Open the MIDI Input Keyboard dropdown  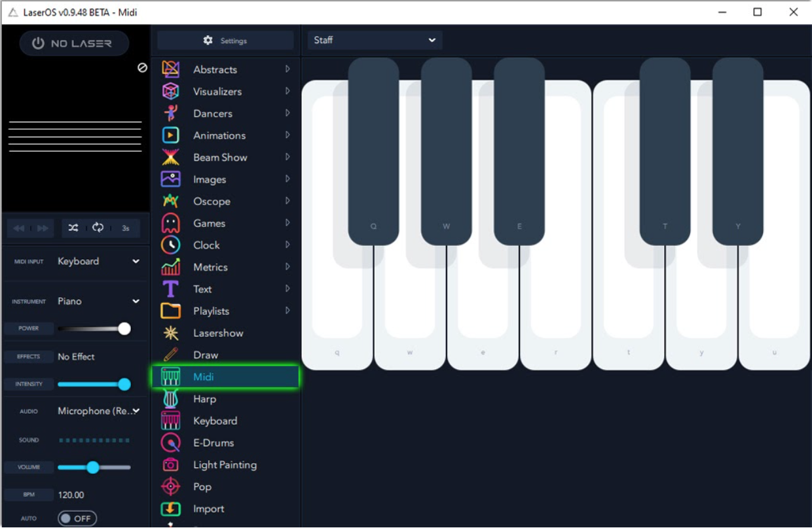click(x=98, y=261)
